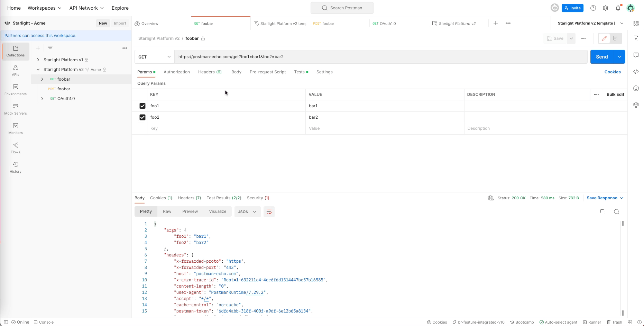Create a new collection with plus icon
Viewport: 644px width, 326px height.
38,48
